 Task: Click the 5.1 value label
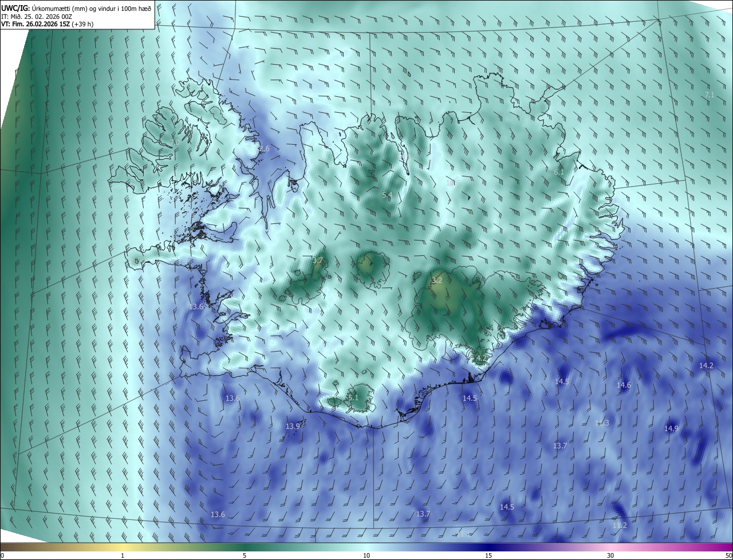pyautogui.click(x=353, y=397)
